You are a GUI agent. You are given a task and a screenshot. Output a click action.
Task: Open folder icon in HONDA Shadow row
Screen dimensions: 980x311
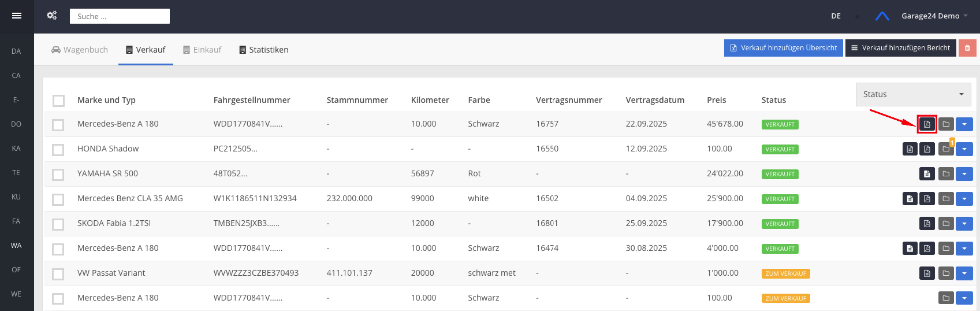pos(946,149)
